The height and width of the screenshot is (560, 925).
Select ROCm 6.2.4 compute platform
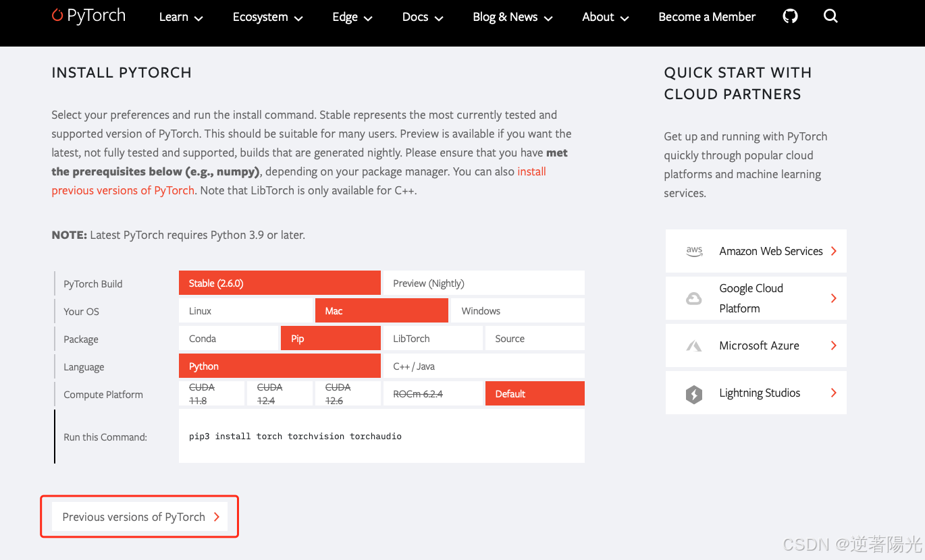pos(433,393)
